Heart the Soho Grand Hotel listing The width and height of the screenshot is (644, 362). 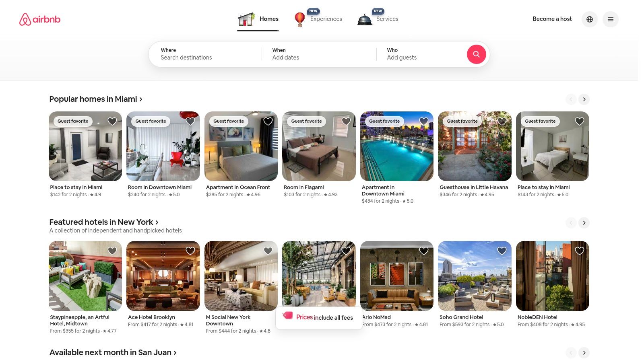[502, 251]
